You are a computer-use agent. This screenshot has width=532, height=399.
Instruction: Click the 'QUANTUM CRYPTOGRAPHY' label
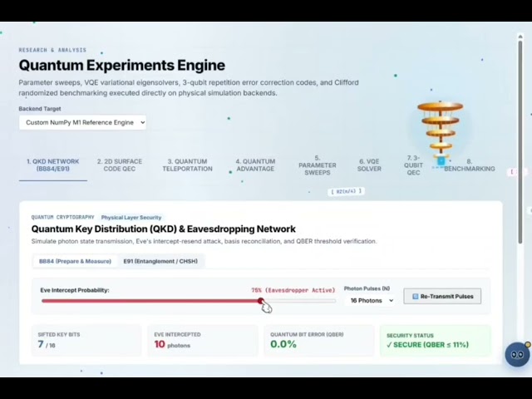63,217
